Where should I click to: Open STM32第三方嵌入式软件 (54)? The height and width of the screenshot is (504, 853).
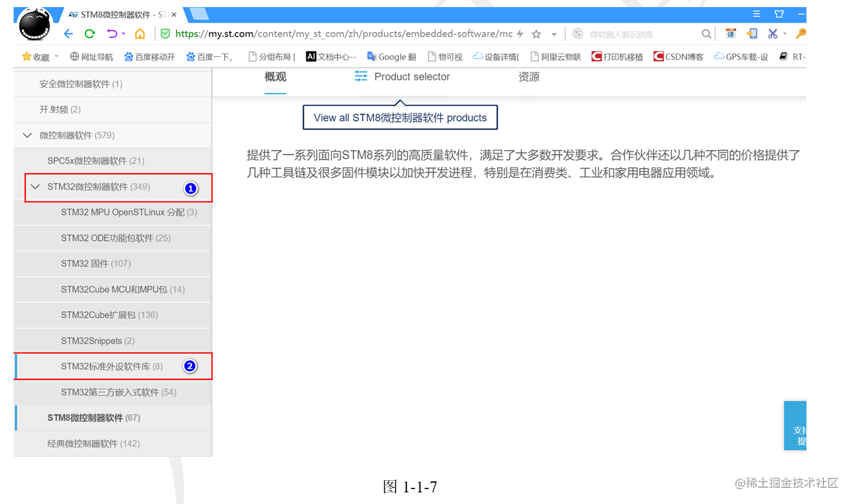pos(113,392)
